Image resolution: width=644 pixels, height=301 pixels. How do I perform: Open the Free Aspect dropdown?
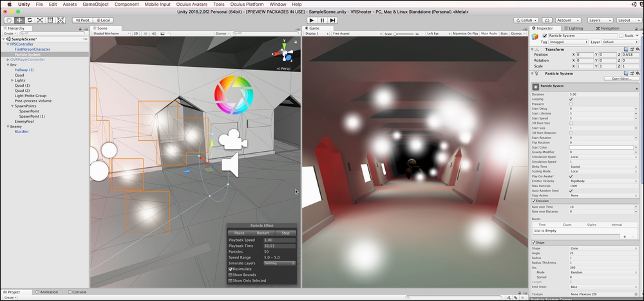coord(355,33)
